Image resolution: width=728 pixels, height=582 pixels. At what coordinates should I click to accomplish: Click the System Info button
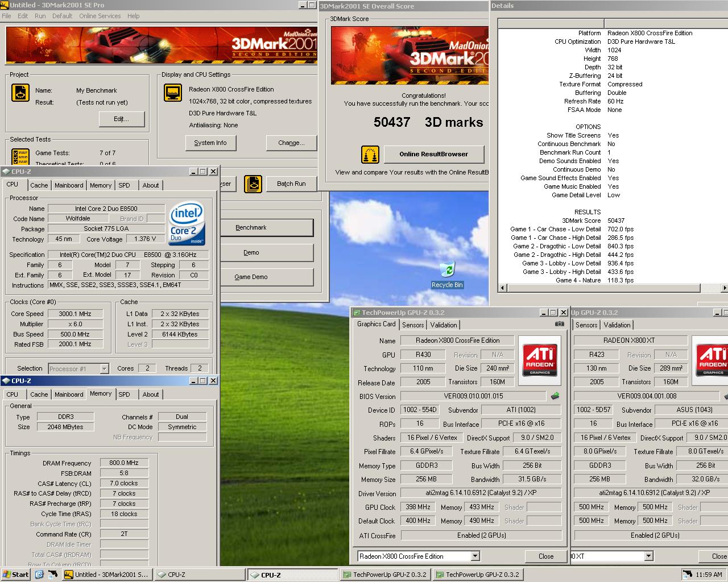coord(210,143)
